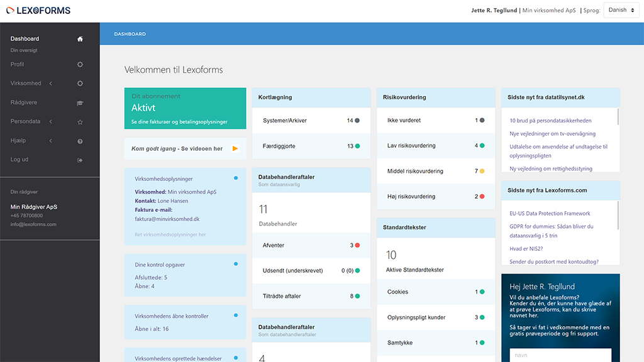Click the Dashboard home icon in sidebar
Screen dimensions: 644x362
coord(80,38)
